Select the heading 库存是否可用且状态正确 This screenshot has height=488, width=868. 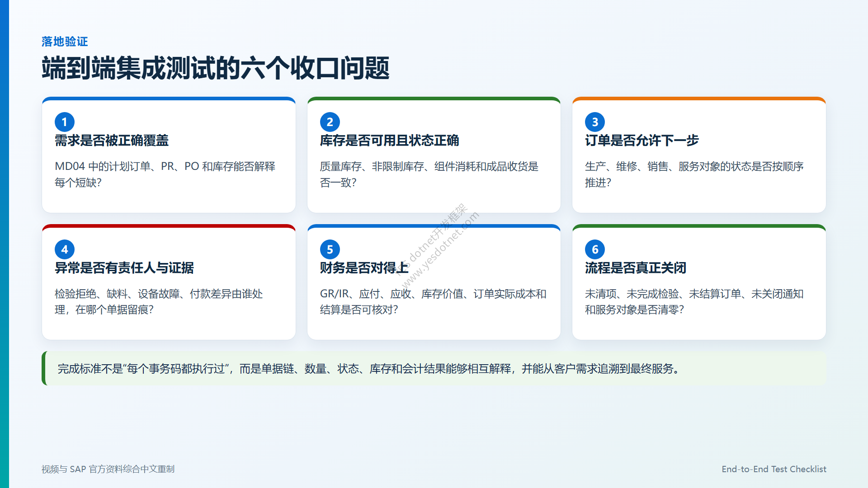[389, 141]
